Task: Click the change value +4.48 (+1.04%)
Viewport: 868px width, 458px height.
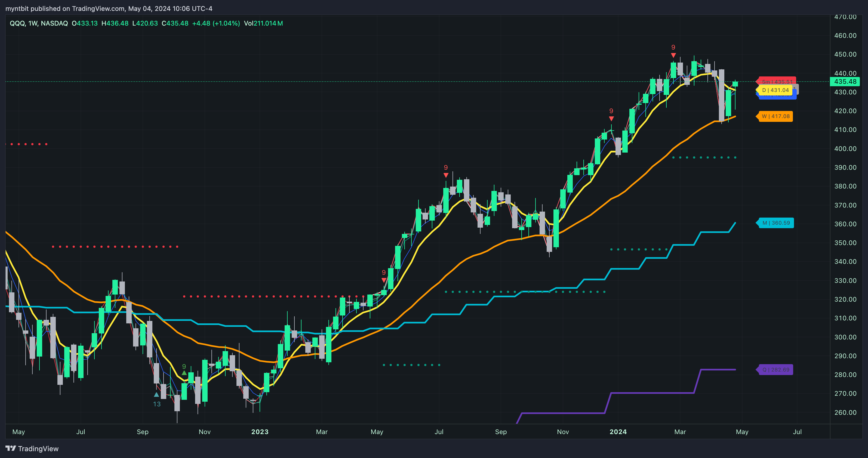Action: pyautogui.click(x=216, y=23)
